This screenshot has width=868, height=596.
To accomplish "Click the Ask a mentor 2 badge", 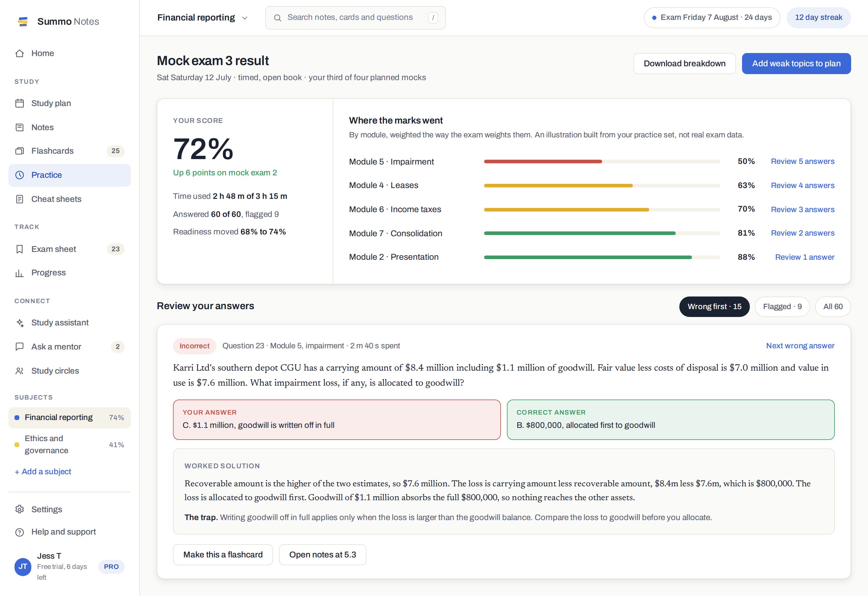I will (x=118, y=347).
